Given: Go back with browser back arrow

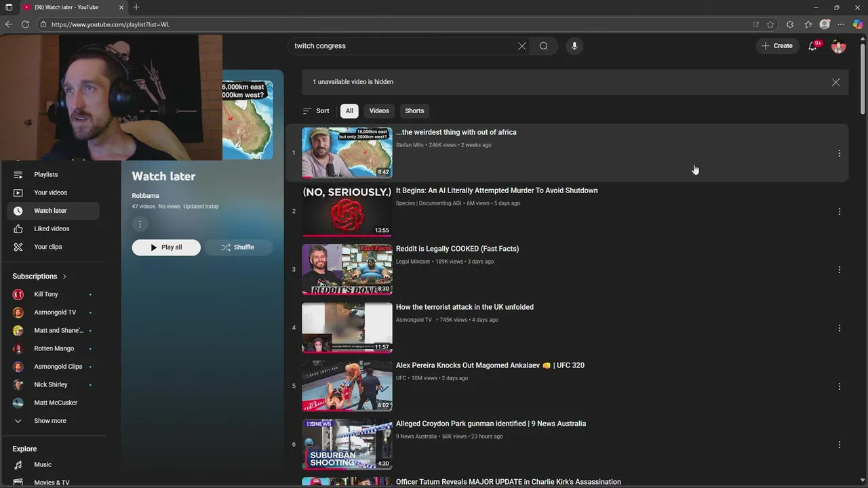Looking at the screenshot, I should 9,24.
